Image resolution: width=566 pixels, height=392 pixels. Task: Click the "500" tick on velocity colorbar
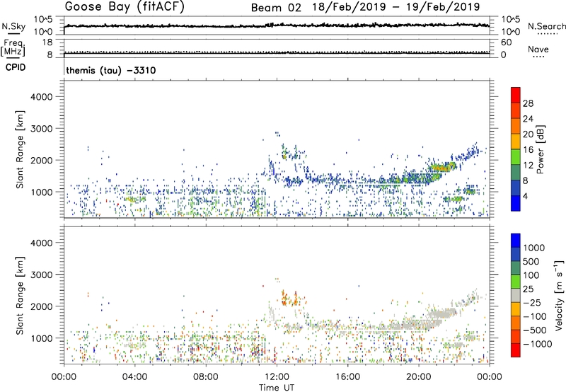pos(531,262)
